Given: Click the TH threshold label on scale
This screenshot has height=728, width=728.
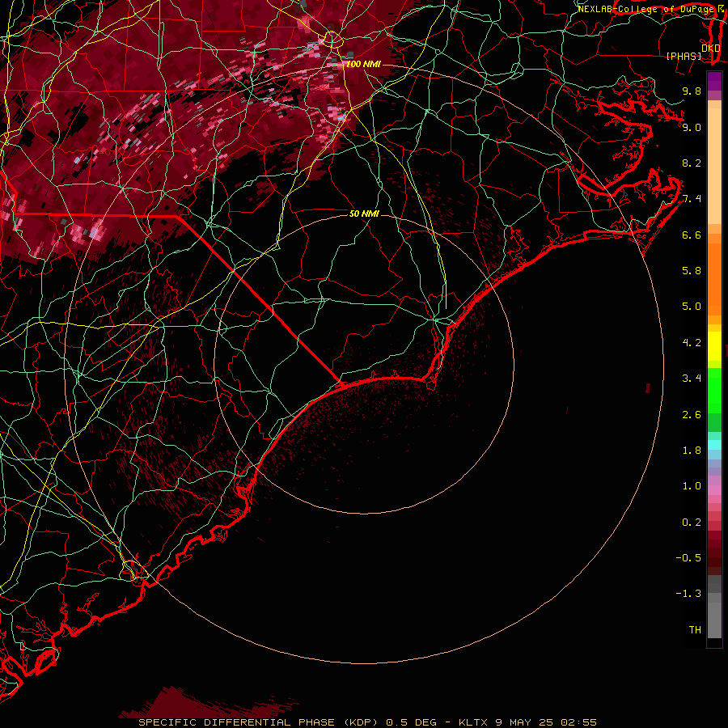Looking at the screenshot, I should pyautogui.click(x=695, y=630).
